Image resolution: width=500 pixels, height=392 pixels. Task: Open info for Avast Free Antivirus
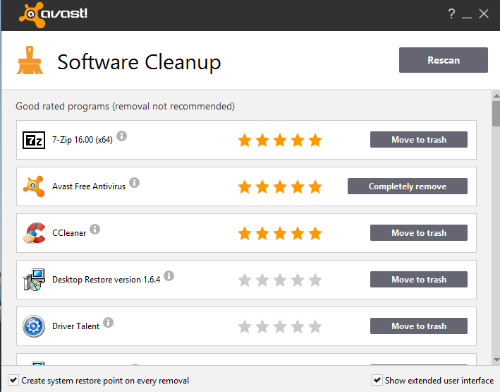[134, 183]
